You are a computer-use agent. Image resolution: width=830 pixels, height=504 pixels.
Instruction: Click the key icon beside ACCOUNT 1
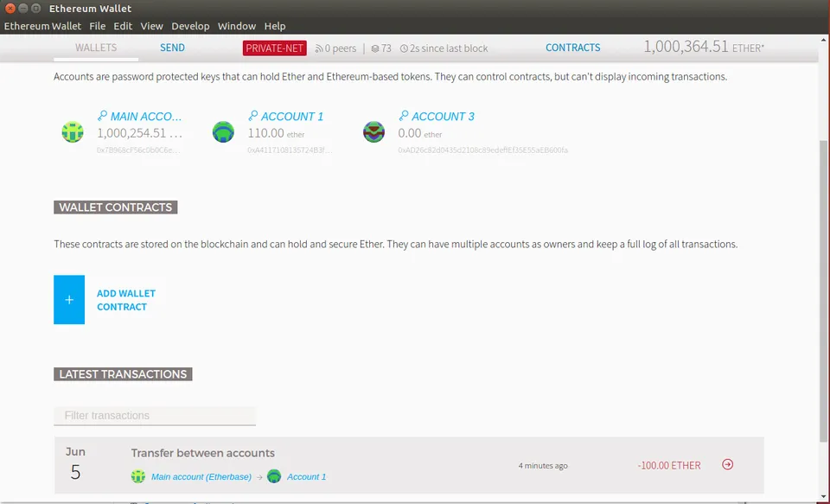click(x=253, y=116)
